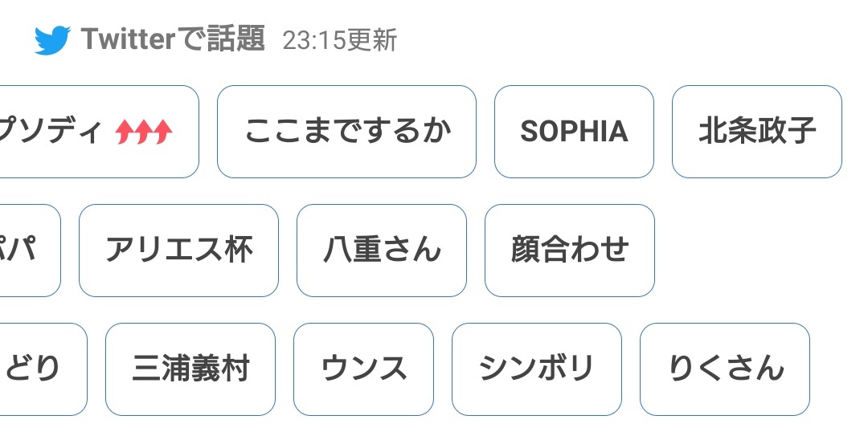The width and height of the screenshot is (868, 432).
Task: Click the 23:15更新 timestamp
Action: coord(340,41)
